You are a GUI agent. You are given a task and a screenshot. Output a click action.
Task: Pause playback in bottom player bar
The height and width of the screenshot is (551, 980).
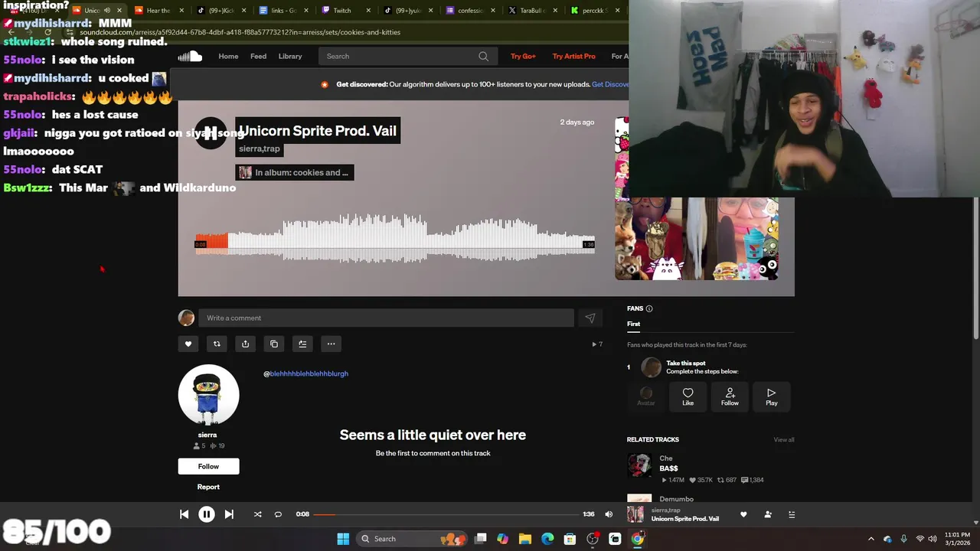(x=207, y=514)
